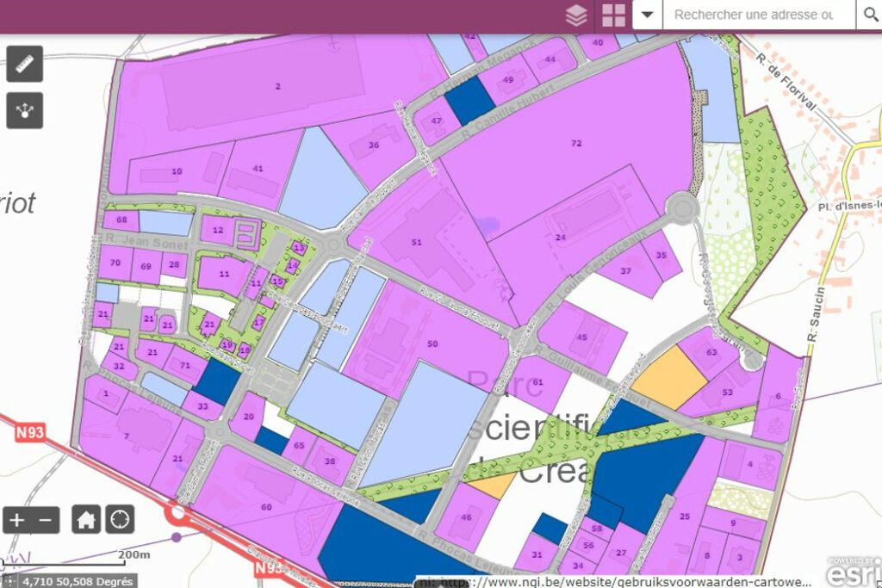Viewport: 882px width, 588px height.
Task: Select parcel number 35
Action: (661, 255)
